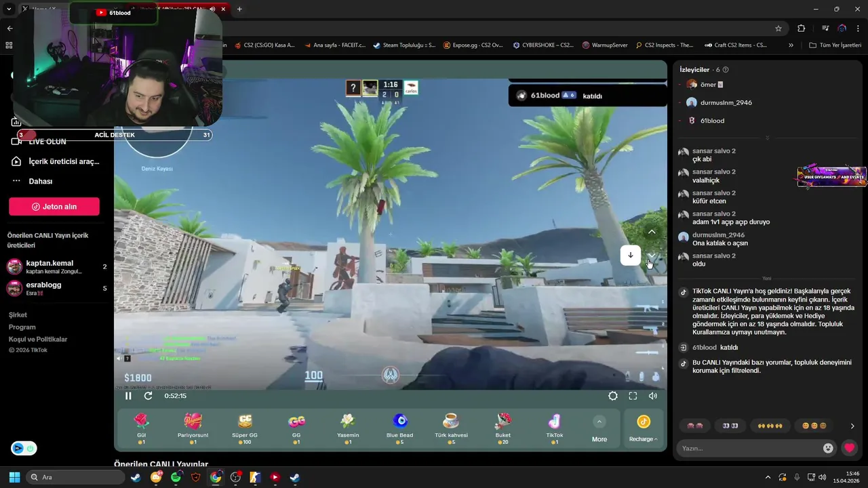The width and height of the screenshot is (868, 488).
Task: Open the emoji picker in chat box
Action: click(x=828, y=448)
